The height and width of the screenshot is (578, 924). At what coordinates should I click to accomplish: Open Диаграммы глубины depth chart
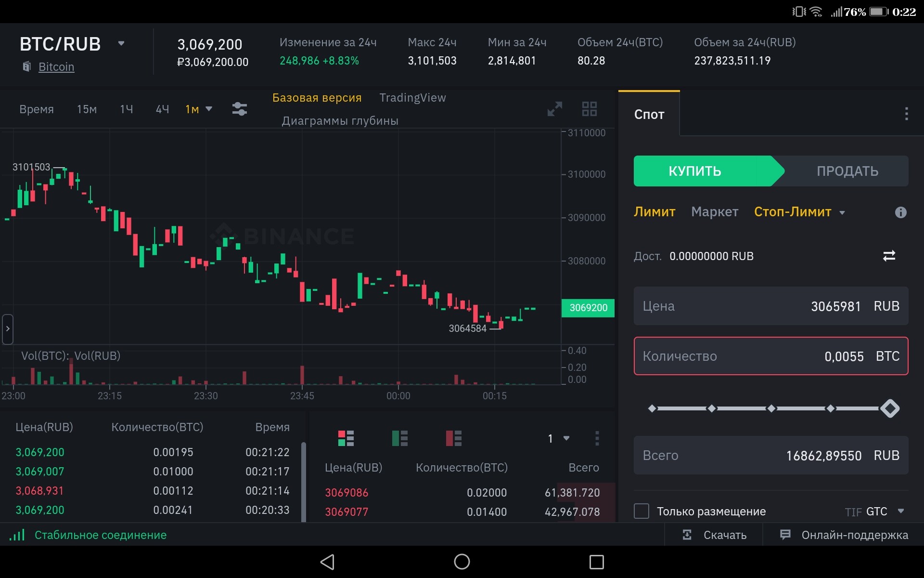point(340,121)
